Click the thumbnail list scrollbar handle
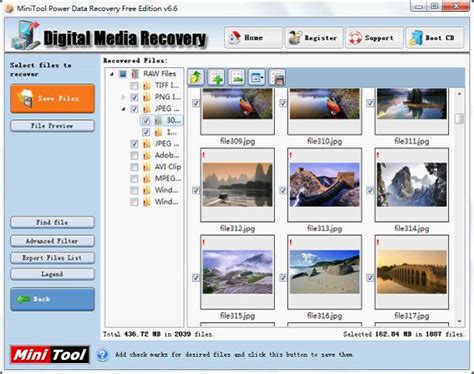Image resolution: width=474 pixels, height=374 pixels. tap(459, 118)
